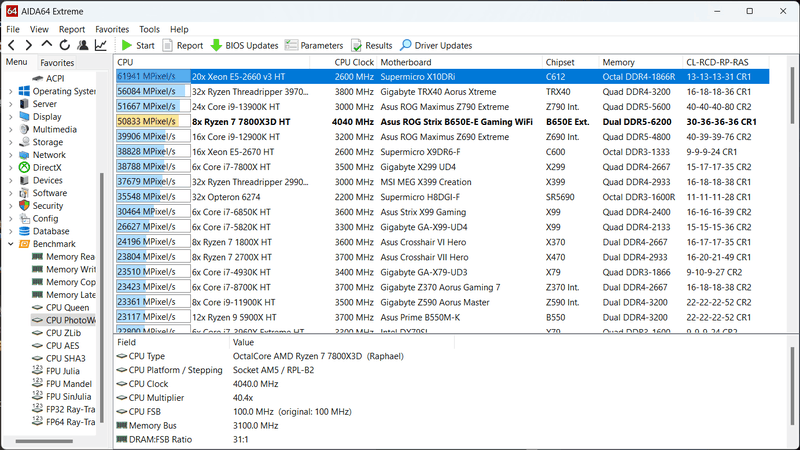The width and height of the screenshot is (800, 450).
Task: Open Driver Updates magnifier icon
Action: tap(406, 45)
